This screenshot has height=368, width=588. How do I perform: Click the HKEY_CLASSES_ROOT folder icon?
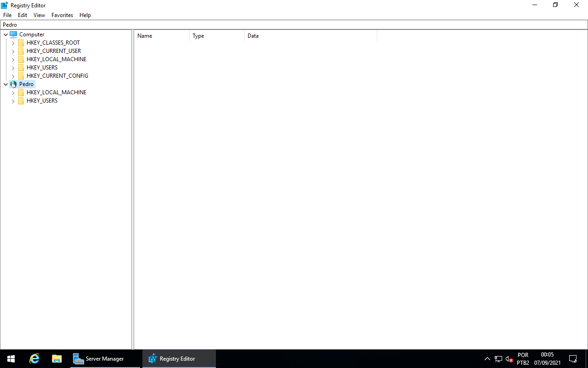[21, 42]
